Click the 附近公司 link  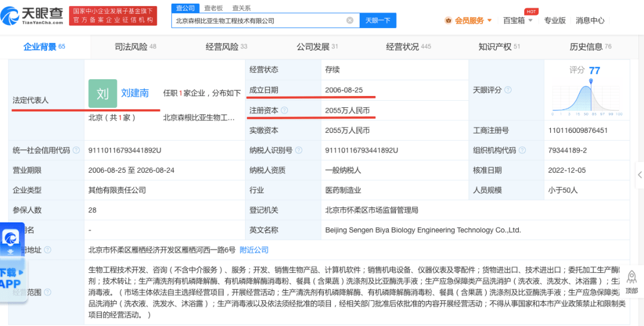[255, 250]
